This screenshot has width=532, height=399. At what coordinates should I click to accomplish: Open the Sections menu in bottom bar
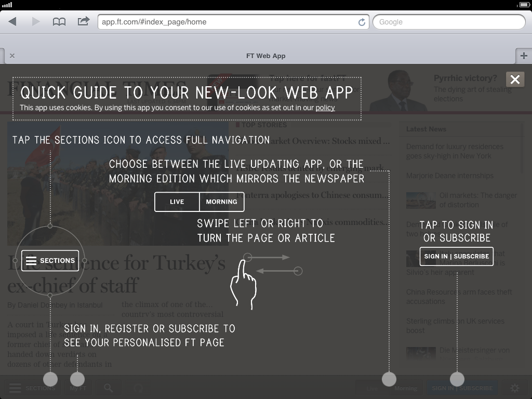31,388
